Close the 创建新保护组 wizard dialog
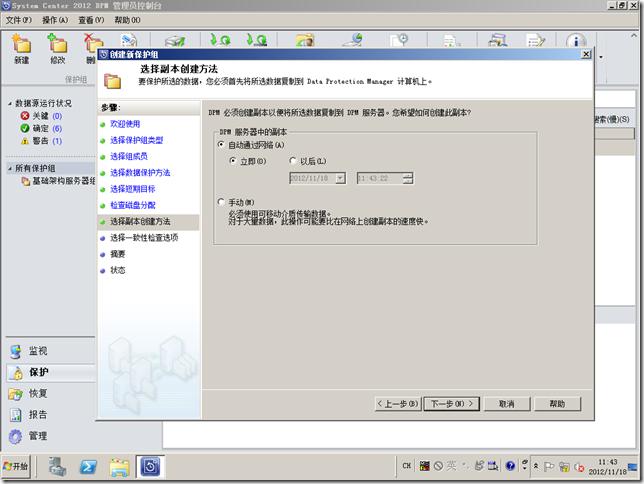This screenshot has width=644, height=484. (586, 54)
